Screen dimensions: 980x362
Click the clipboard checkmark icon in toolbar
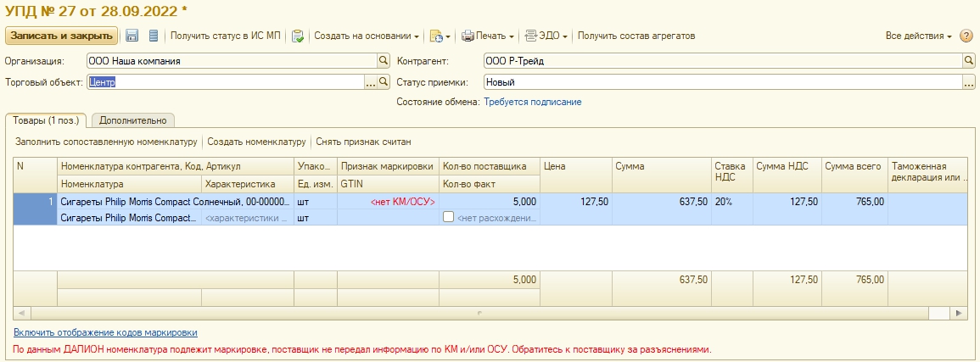298,36
